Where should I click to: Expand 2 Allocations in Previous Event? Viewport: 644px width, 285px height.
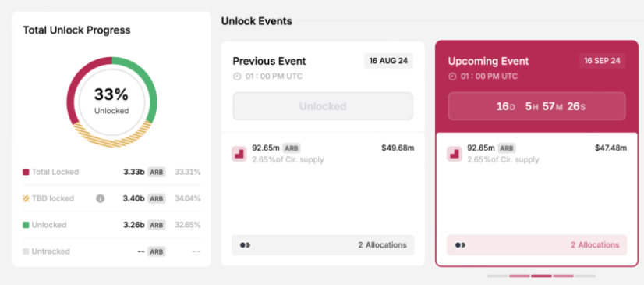(x=323, y=245)
